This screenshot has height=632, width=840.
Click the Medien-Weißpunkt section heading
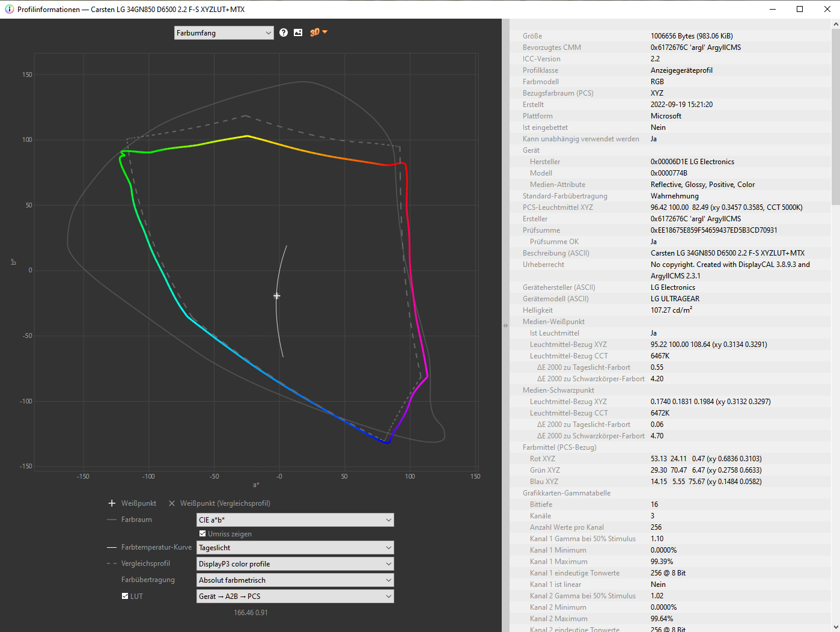553,322
